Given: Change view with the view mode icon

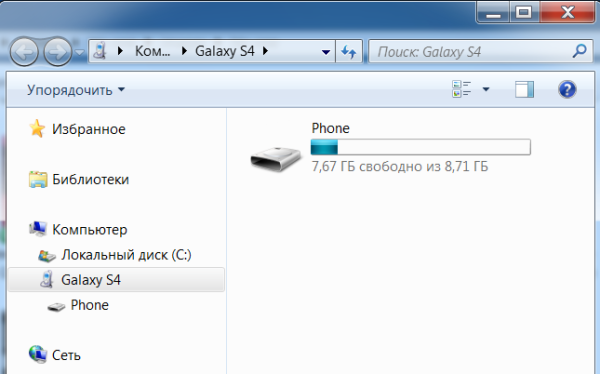Looking at the screenshot, I should click(x=461, y=89).
